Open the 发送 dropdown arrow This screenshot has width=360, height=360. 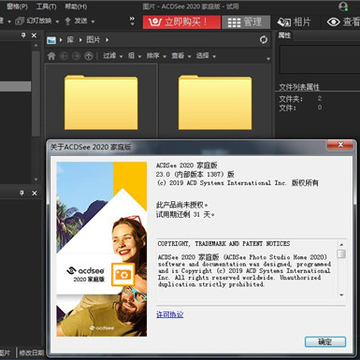tap(92, 22)
